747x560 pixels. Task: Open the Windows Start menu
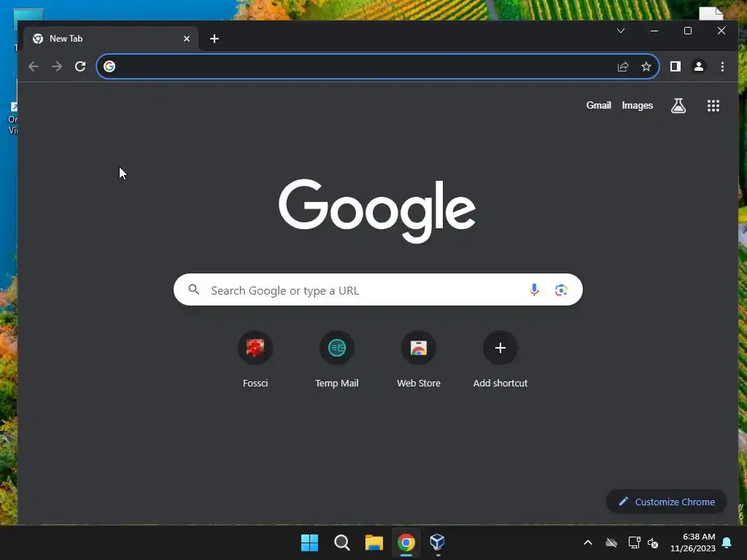point(309,542)
